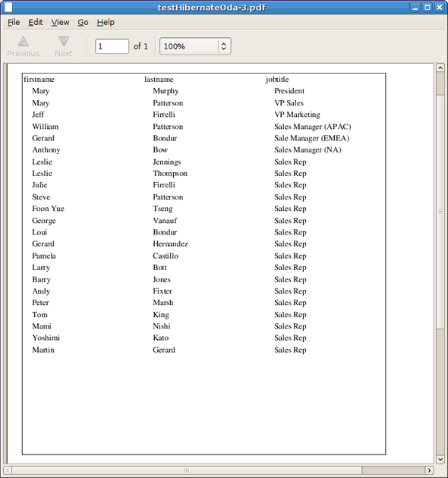Click the first name 'Barry'
The height and width of the screenshot is (478, 448).
coord(42,280)
